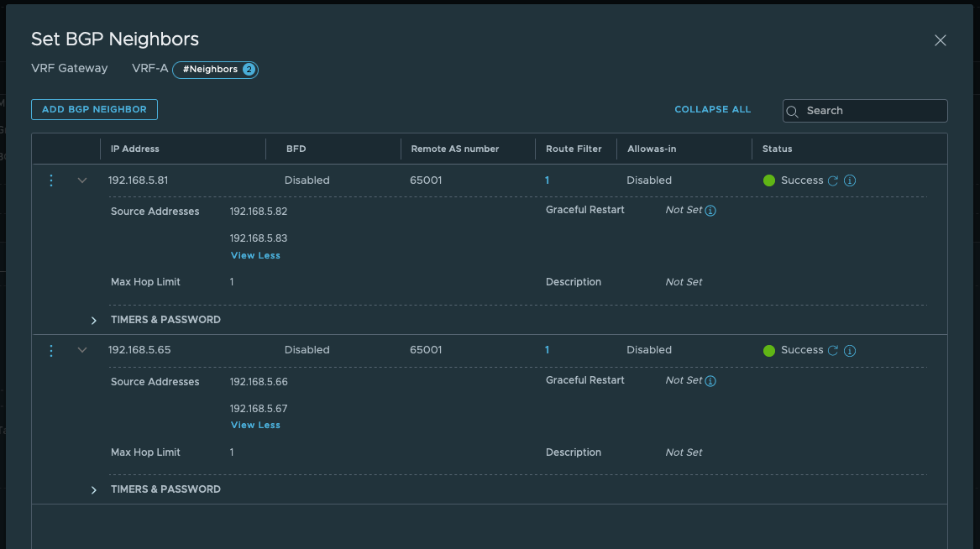The image size is (980, 549).
Task: Focus the Search input field
Action: click(x=873, y=111)
